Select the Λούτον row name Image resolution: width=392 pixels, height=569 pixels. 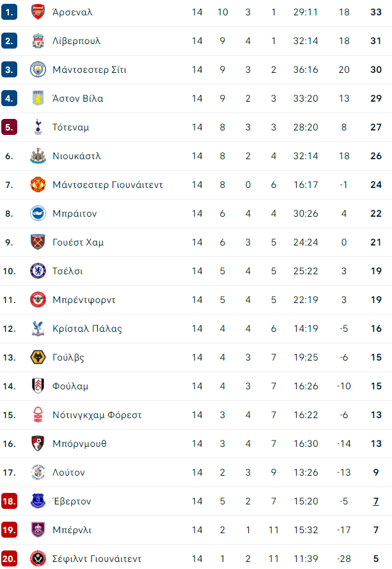click(68, 472)
